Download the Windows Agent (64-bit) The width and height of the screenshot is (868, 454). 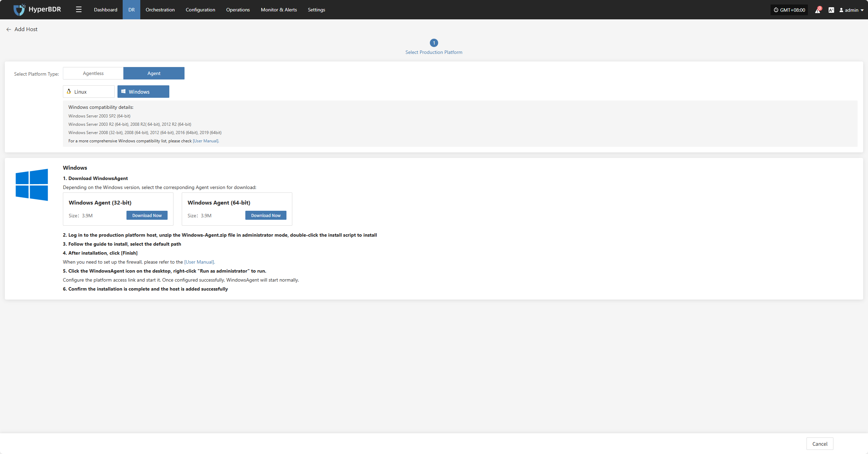[x=266, y=215]
